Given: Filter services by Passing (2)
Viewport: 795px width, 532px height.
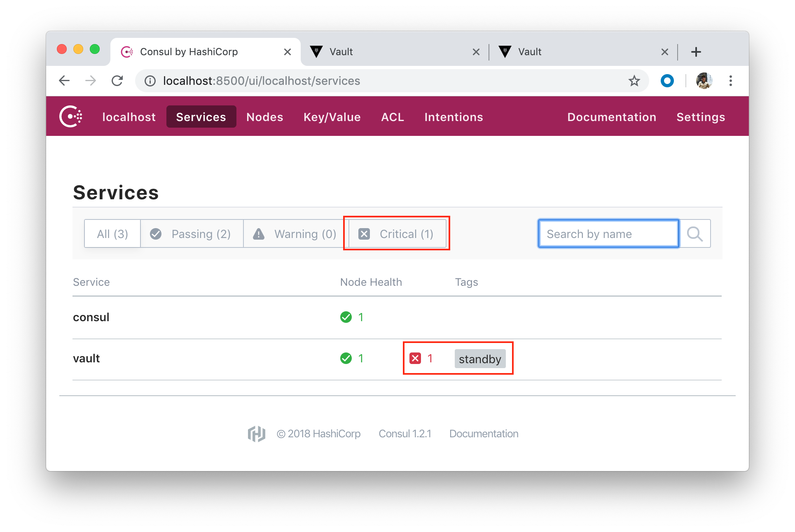Looking at the screenshot, I should click(192, 234).
